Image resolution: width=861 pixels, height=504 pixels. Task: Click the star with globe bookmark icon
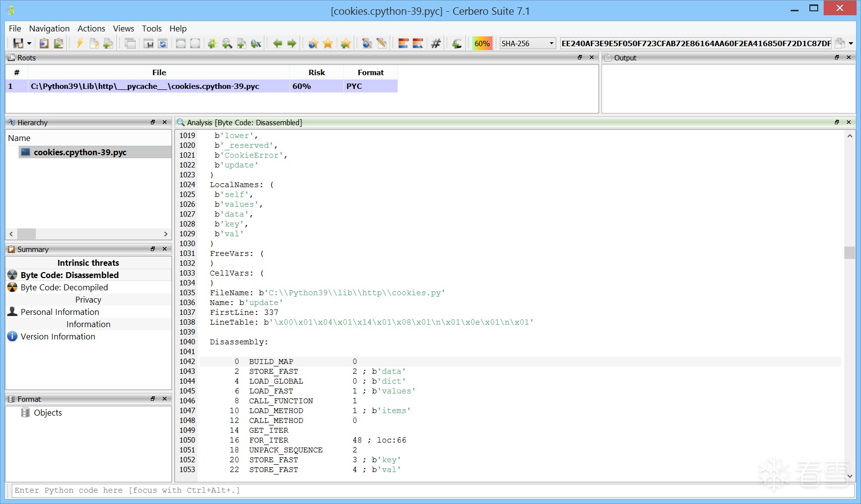tap(313, 43)
